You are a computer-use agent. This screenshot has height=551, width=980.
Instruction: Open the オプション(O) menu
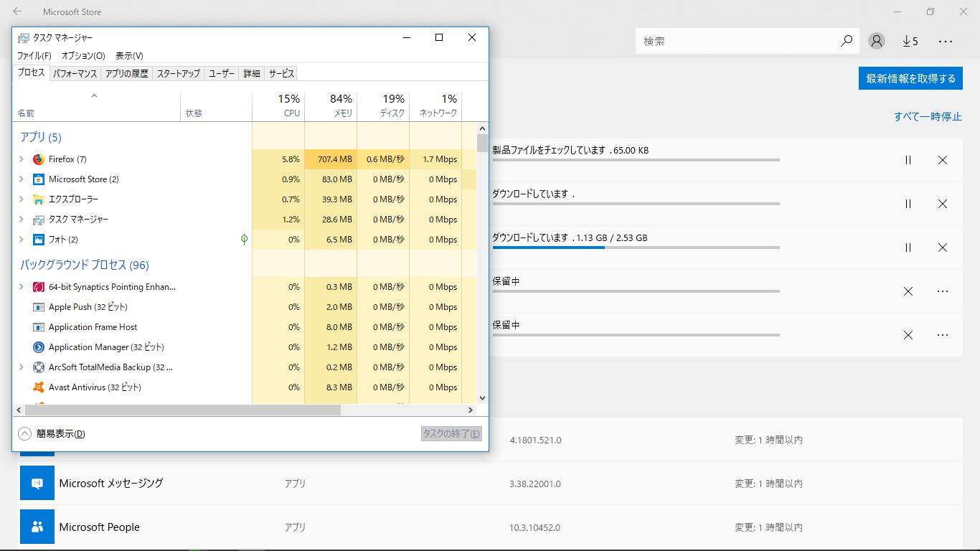click(83, 56)
